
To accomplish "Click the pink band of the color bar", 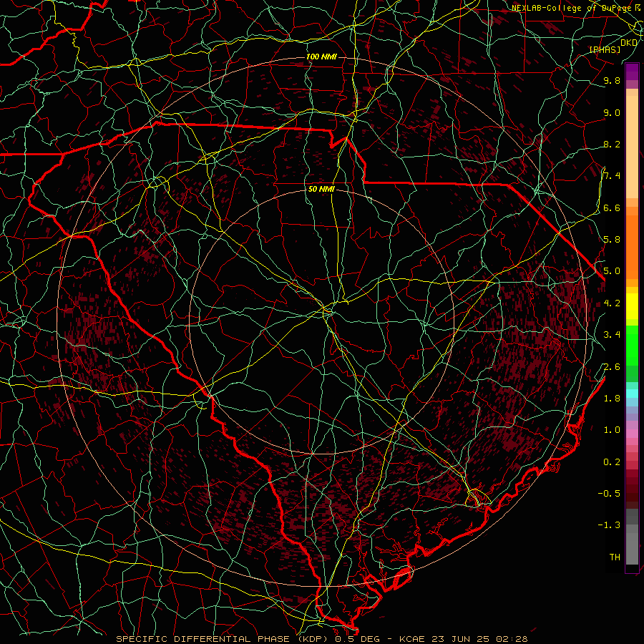I will pyautogui.click(x=632, y=434).
